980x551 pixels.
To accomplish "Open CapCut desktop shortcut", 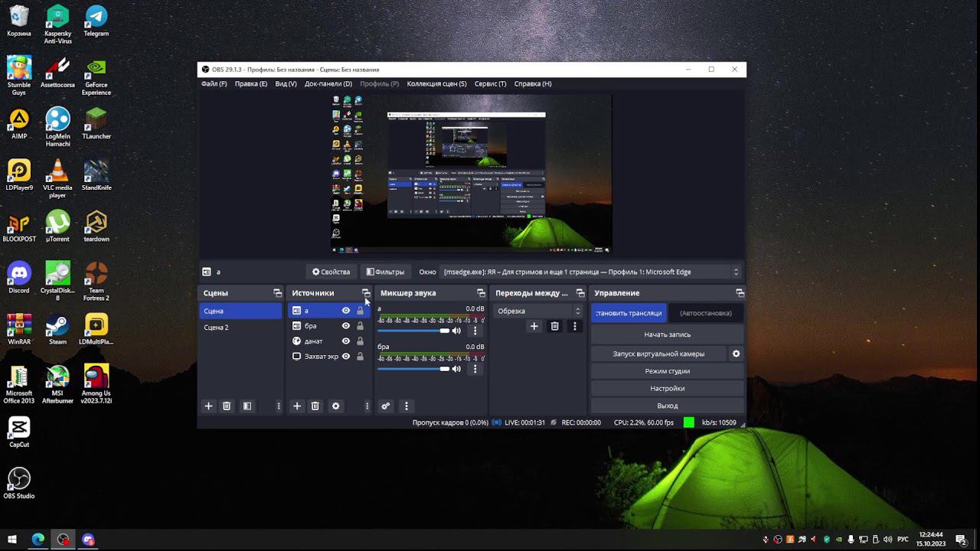I will (19, 432).
